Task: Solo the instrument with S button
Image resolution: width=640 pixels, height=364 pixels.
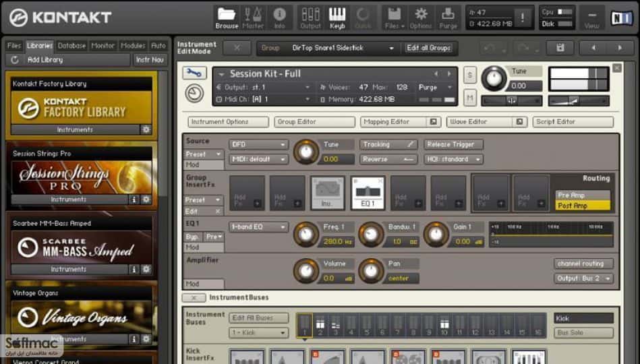Action: coord(470,75)
